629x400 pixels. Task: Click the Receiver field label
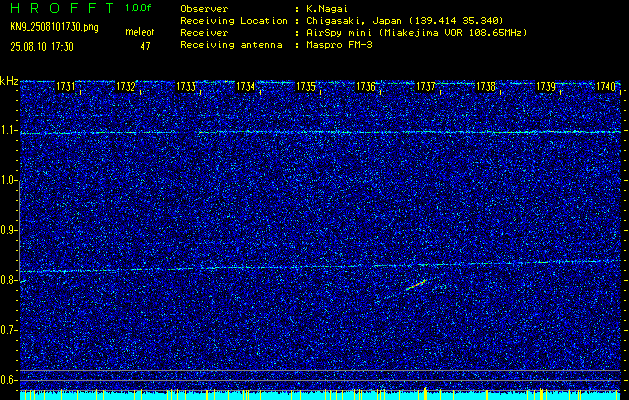tap(204, 32)
